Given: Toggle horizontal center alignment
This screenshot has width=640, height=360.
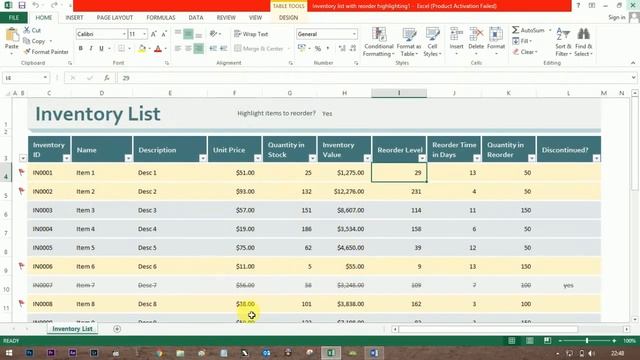Looking at the screenshot, I should [188, 49].
